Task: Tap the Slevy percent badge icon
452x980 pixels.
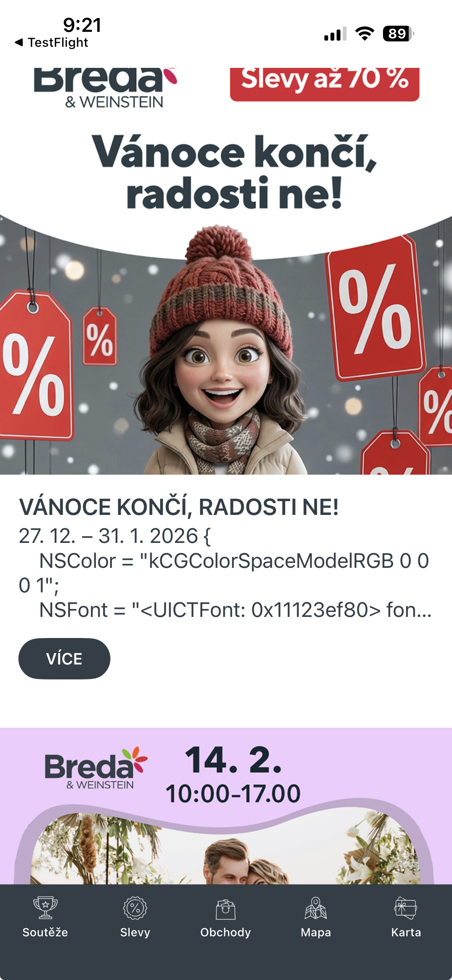Action: 135,908
